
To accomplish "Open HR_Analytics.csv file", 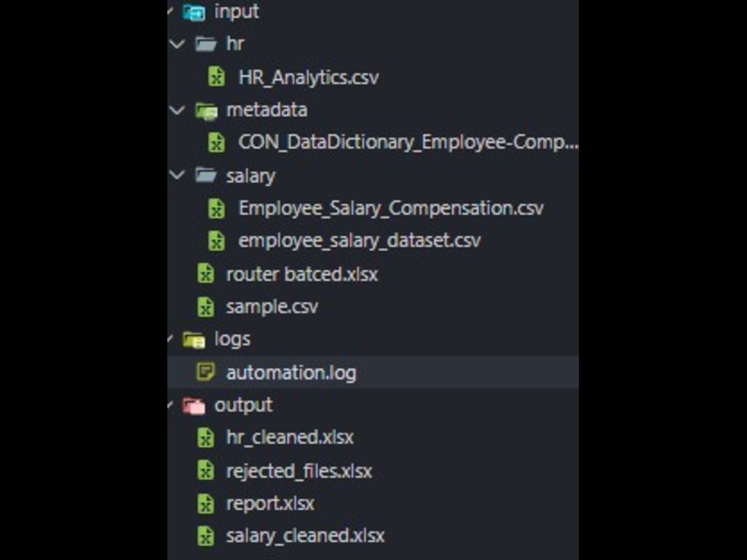I will click(309, 77).
